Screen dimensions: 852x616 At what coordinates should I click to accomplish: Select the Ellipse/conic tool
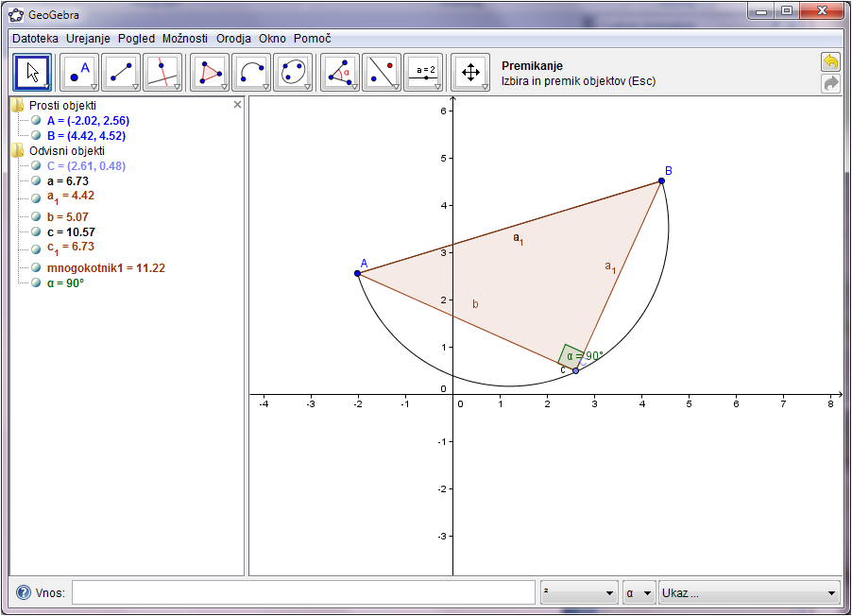click(292, 72)
